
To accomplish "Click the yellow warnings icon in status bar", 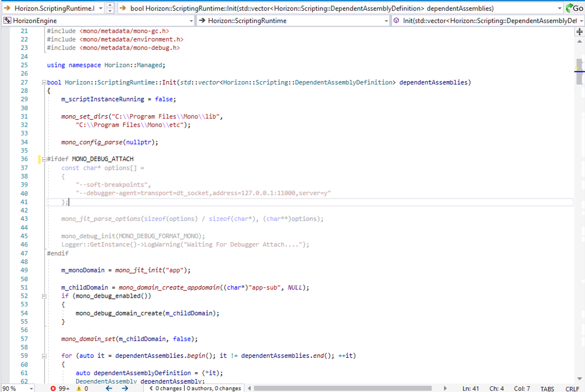I will pos(79,388).
